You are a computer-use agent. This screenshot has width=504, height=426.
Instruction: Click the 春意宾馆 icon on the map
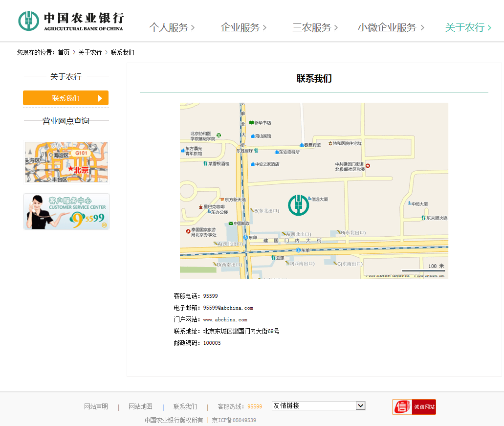coord(302,145)
